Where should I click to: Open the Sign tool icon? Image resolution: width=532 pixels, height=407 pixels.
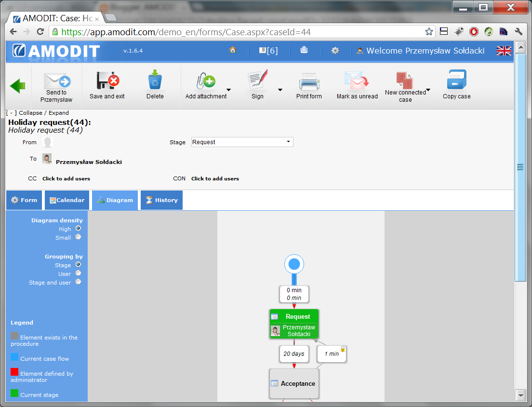(257, 81)
